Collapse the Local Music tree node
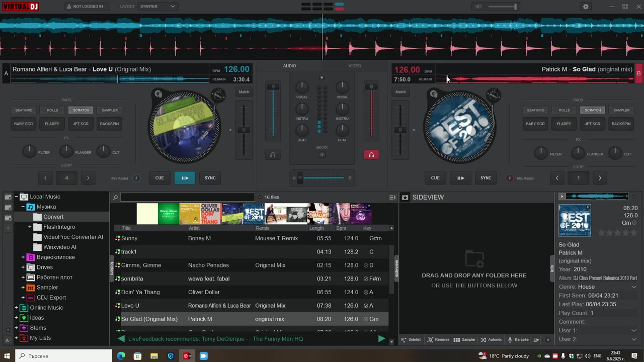The height and width of the screenshot is (362, 644). (16, 197)
